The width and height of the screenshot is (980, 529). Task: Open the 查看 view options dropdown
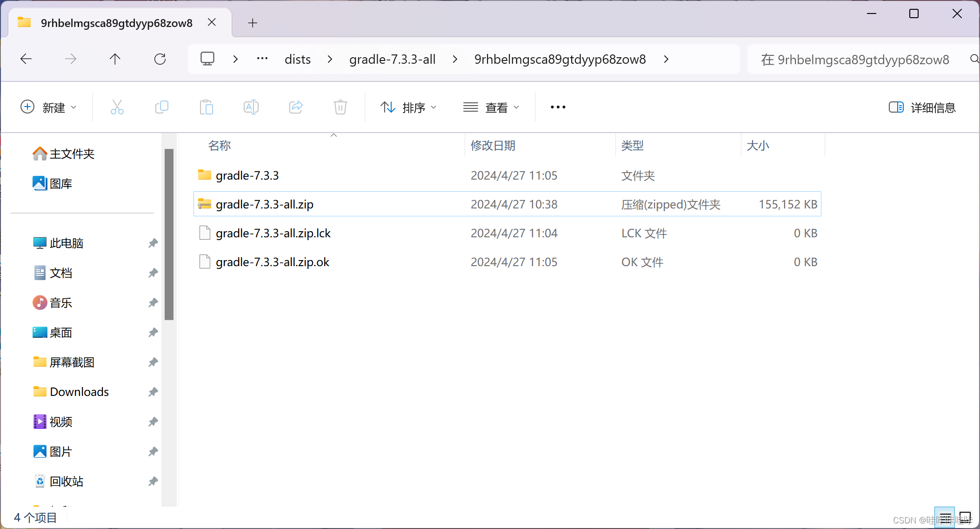(x=491, y=107)
